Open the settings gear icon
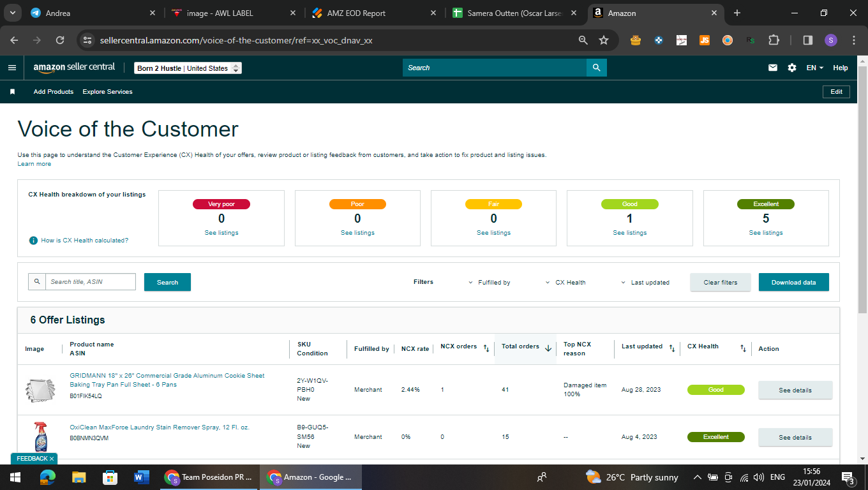 [x=792, y=68]
